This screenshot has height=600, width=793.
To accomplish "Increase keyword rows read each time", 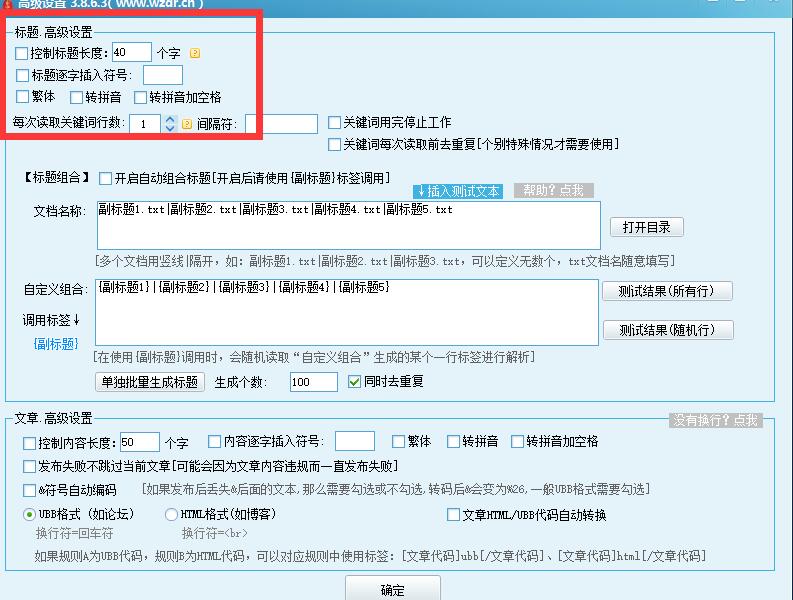I will click(170, 119).
